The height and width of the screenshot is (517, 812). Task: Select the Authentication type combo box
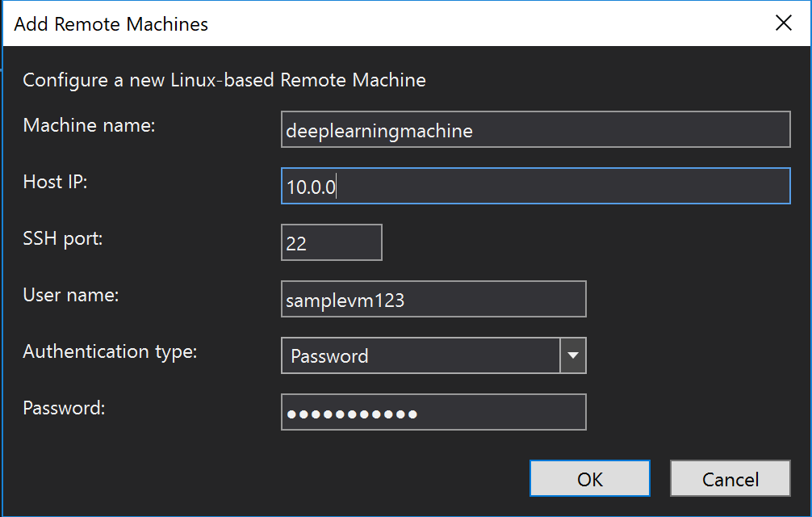pos(420,355)
